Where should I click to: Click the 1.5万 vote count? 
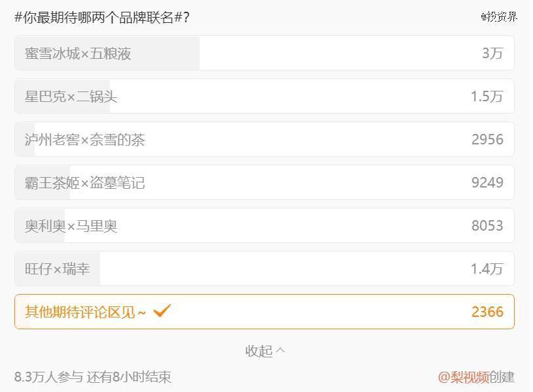tap(487, 97)
